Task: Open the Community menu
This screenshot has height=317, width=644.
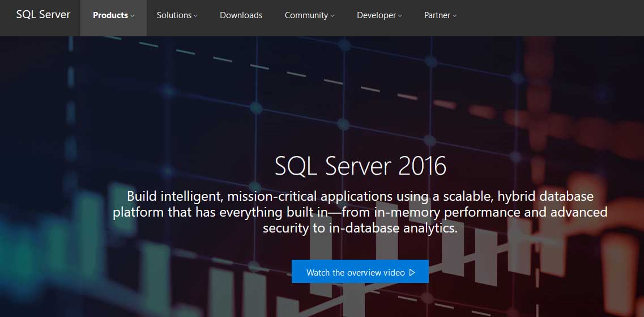Action: coord(306,15)
